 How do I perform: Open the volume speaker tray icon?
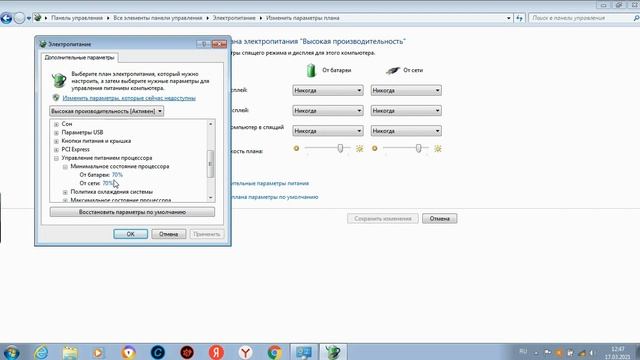click(592, 353)
